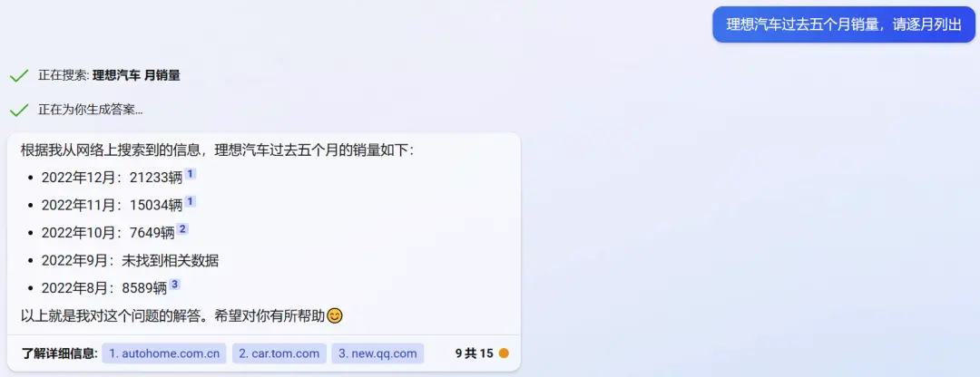
Task: Open citation 2 after 7649辆
Action: pyautogui.click(x=182, y=229)
